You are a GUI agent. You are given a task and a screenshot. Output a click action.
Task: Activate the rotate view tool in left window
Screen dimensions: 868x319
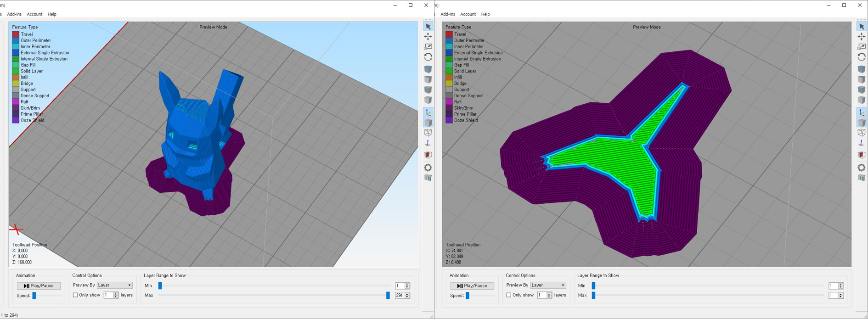tap(428, 57)
